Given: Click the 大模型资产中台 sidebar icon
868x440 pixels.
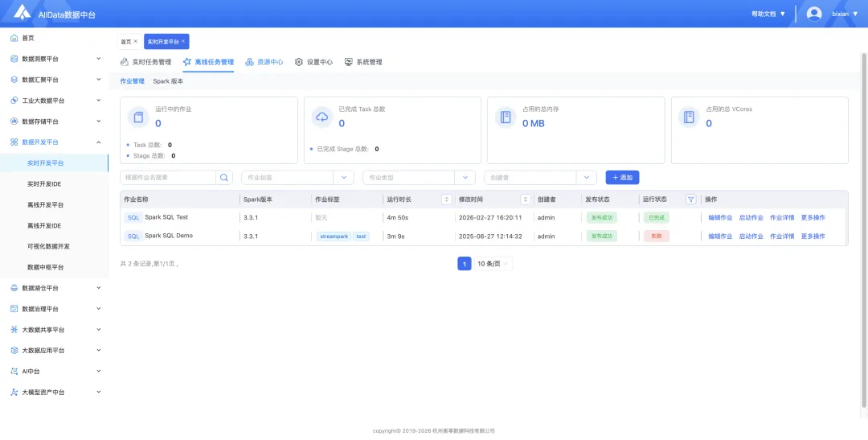Looking at the screenshot, I should tap(14, 393).
